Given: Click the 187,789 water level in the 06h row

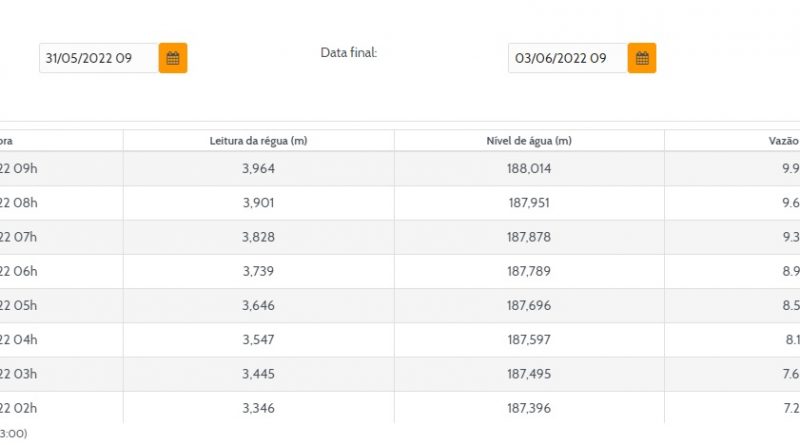Looking at the screenshot, I should pyautogui.click(x=529, y=271).
